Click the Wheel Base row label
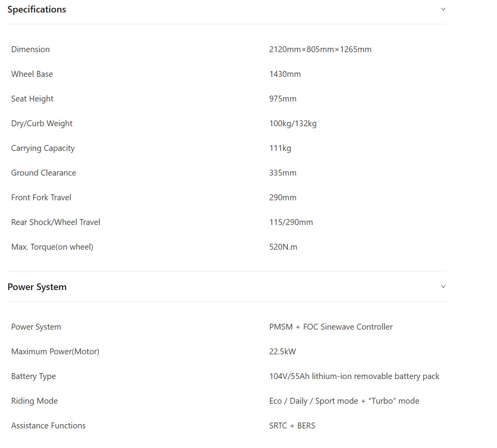The image size is (497, 448). coord(32,74)
